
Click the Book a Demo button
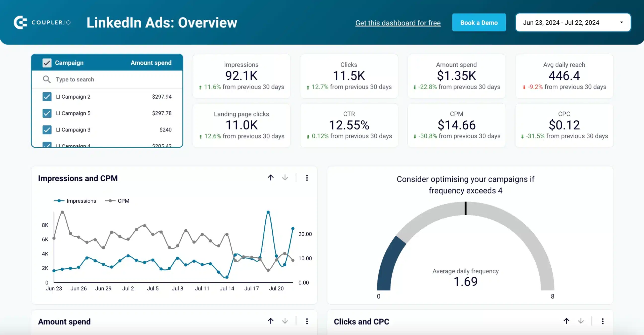click(479, 22)
